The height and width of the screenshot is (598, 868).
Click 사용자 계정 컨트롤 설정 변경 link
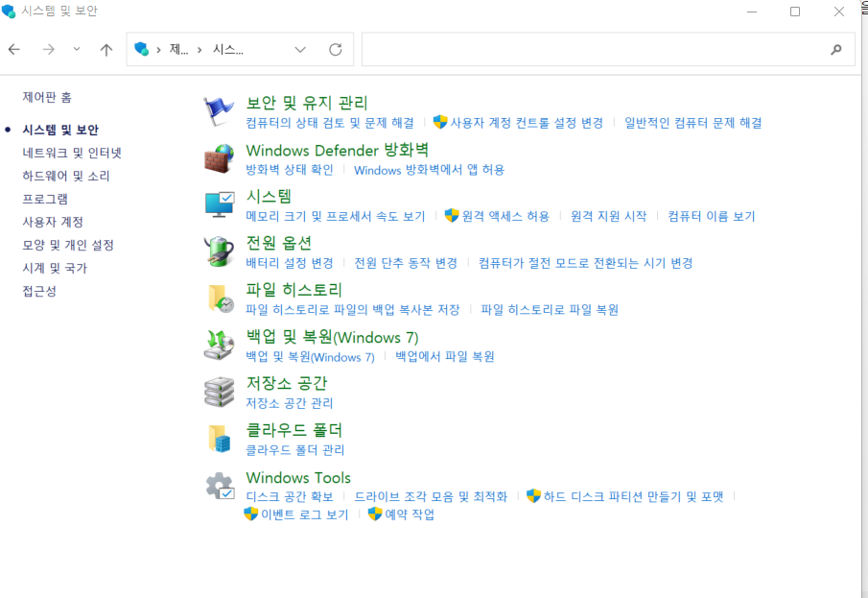(527, 123)
